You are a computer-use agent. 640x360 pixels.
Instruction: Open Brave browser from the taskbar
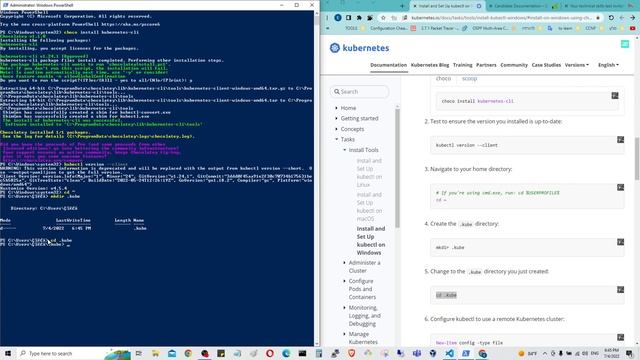pyautogui.click(x=351, y=353)
